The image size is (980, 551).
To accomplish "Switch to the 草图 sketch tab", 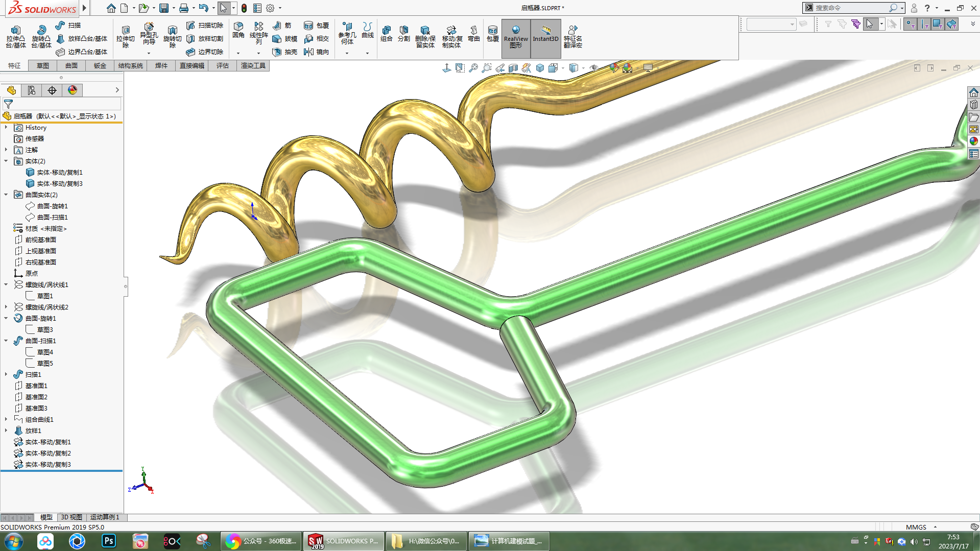I will point(43,66).
